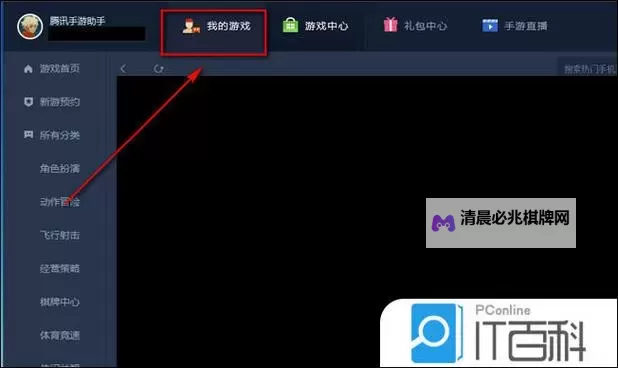Choose the 飞行射击 category
Image resolution: width=618 pixels, height=368 pixels.
pos(60,235)
